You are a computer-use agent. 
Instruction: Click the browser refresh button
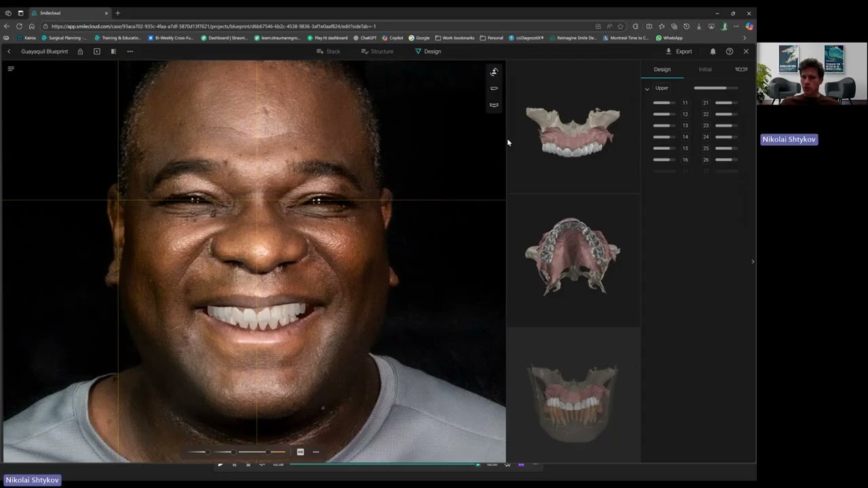pyautogui.click(x=19, y=26)
